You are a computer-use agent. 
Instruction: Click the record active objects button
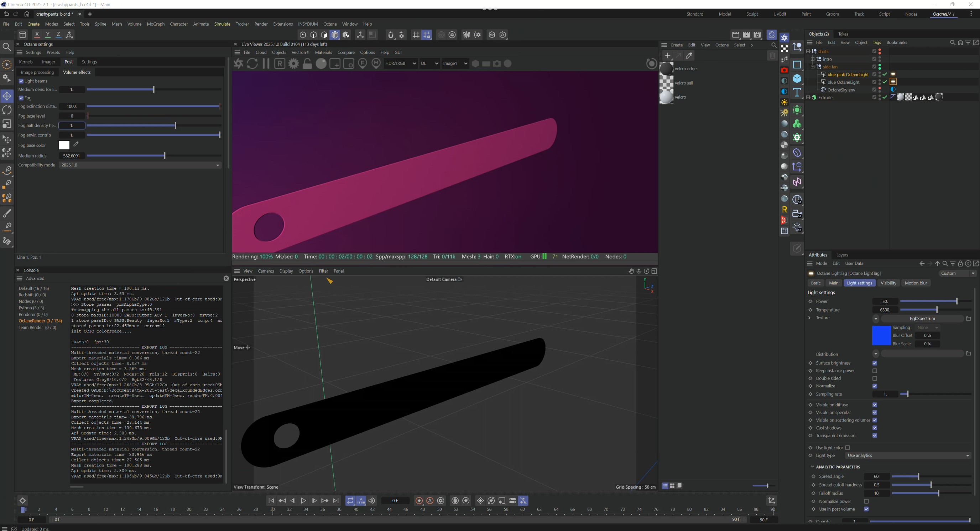pyautogui.click(x=419, y=501)
